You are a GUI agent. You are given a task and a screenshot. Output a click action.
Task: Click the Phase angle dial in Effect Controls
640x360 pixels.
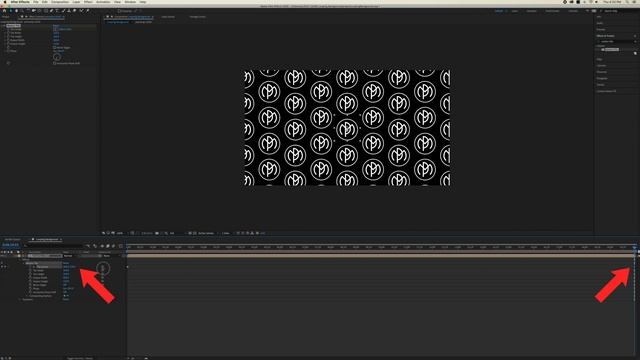pos(57,57)
